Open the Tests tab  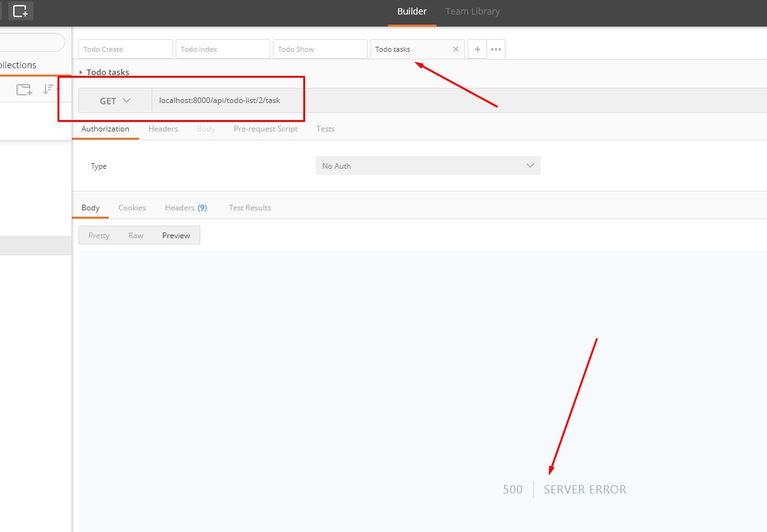[x=325, y=129]
